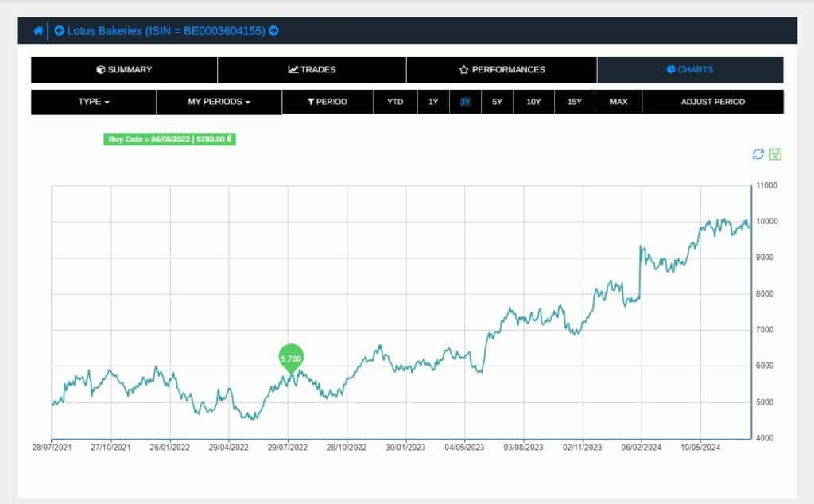Screen dimensions: 814x504
Task: Click the 5,780 buy marker on the chart
Action: pyautogui.click(x=289, y=359)
